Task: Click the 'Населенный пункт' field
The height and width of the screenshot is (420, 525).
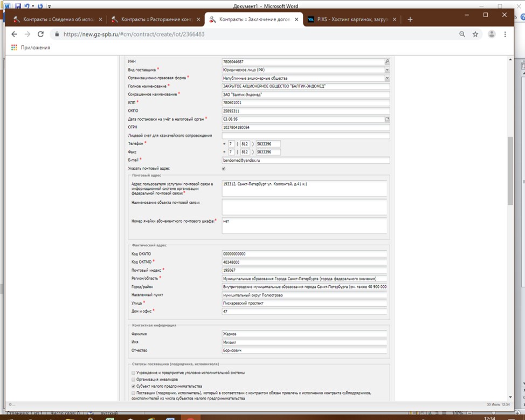Action: tap(305, 295)
